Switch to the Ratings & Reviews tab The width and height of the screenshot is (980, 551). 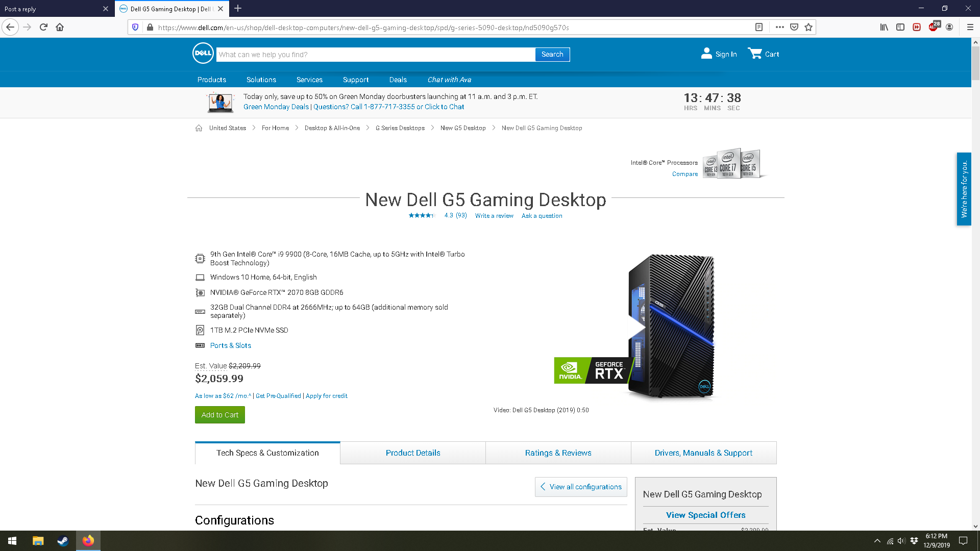pyautogui.click(x=558, y=453)
